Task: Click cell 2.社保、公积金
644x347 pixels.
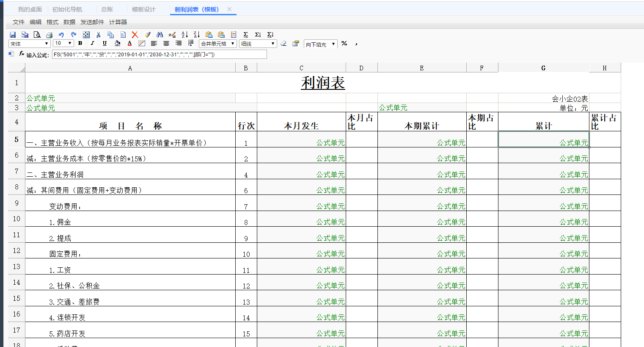Action: pos(130,283)
